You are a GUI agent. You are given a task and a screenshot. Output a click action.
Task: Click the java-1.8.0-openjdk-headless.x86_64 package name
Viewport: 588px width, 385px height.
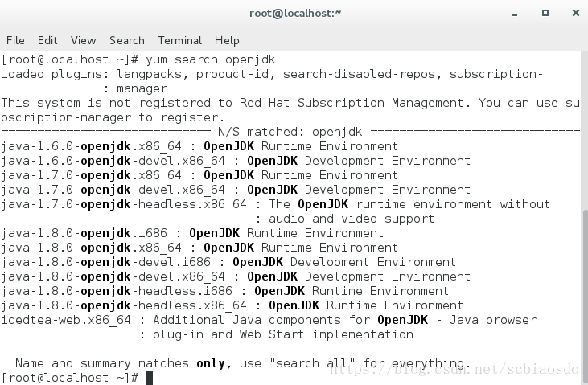coord(124,305)
